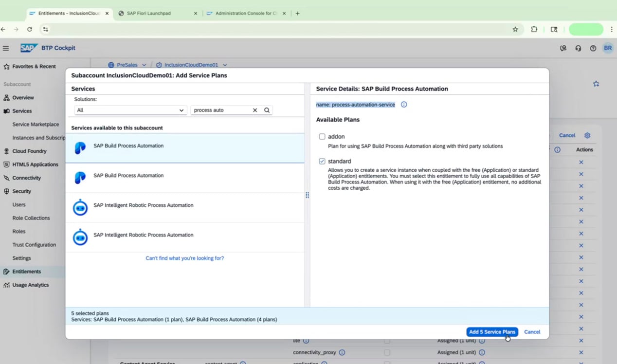
Task: Select the second SAP Build Process Automation entry
Action: (x=185, y=178)
